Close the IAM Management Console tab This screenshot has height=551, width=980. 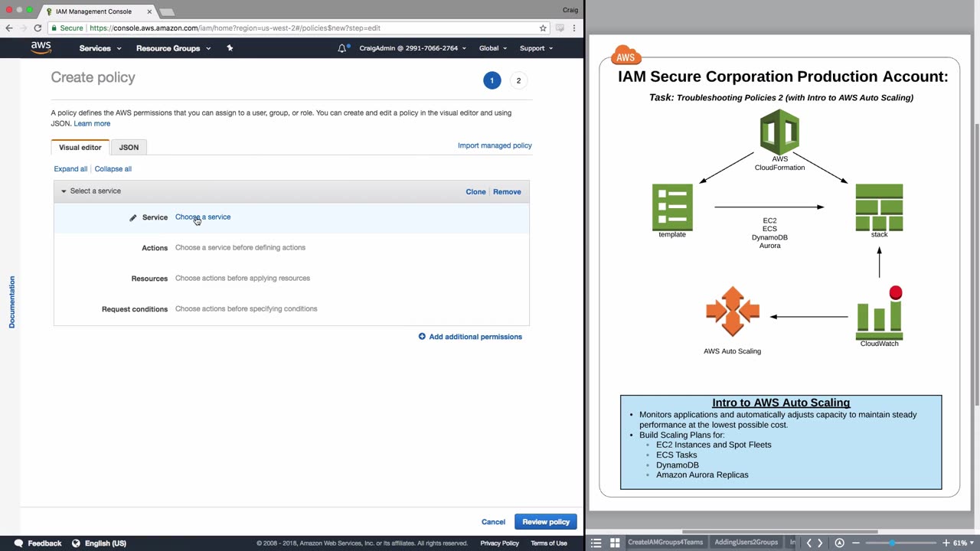tap(149, 11)
